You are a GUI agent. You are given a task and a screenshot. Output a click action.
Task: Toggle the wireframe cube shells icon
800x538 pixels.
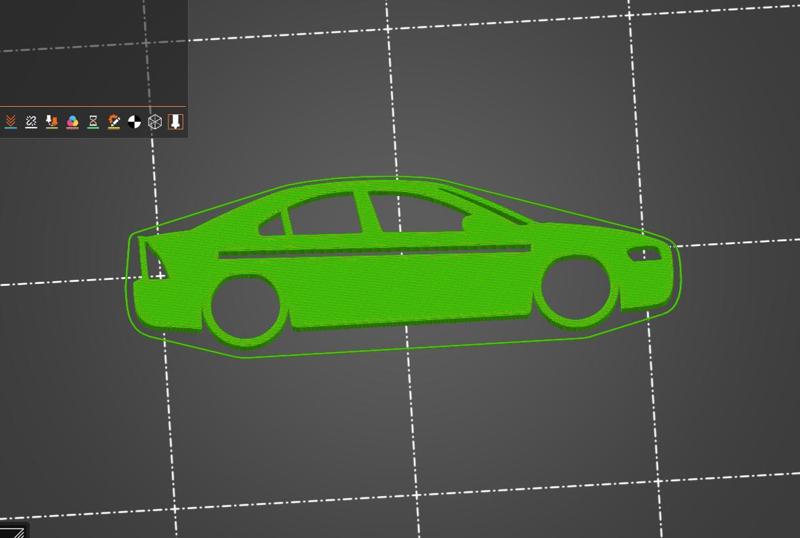click(x=155, y=121)
